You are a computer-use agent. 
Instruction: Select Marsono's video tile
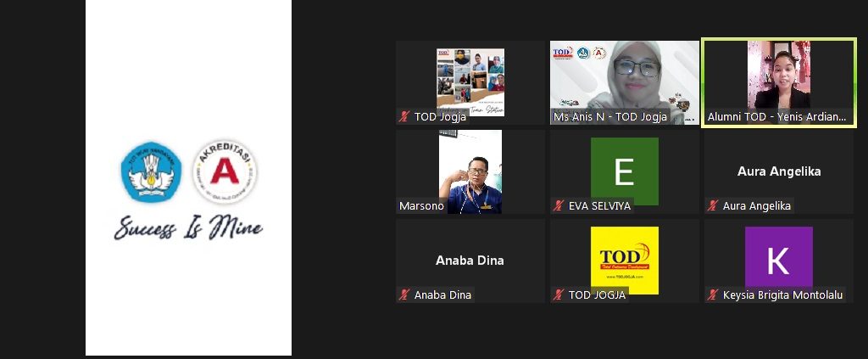pyautogui.click(x=470, y=171)
